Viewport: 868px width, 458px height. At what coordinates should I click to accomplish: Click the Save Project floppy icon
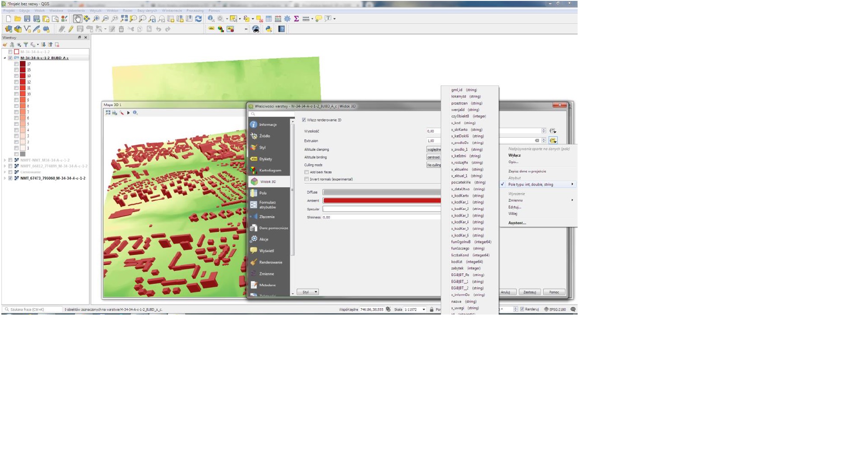pyautogui.click(x=27, y=19)
